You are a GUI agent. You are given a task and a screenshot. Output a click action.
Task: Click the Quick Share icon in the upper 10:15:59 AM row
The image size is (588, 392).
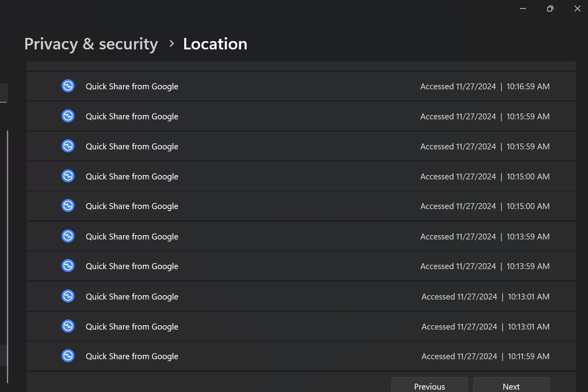[x=68, y=116]
